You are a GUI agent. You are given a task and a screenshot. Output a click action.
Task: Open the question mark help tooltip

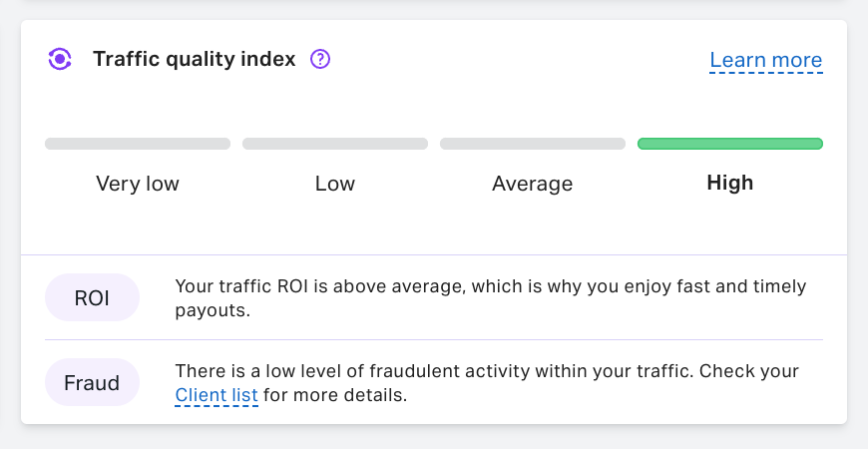pyautogui.click(x=320, y=60)
